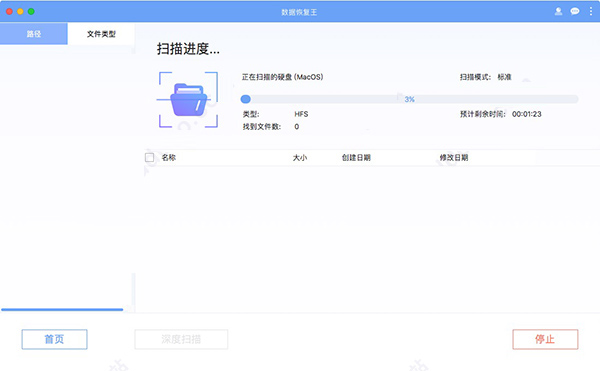Stop the scan with 停止 button
Screen dimensions: 600x371
545,339
